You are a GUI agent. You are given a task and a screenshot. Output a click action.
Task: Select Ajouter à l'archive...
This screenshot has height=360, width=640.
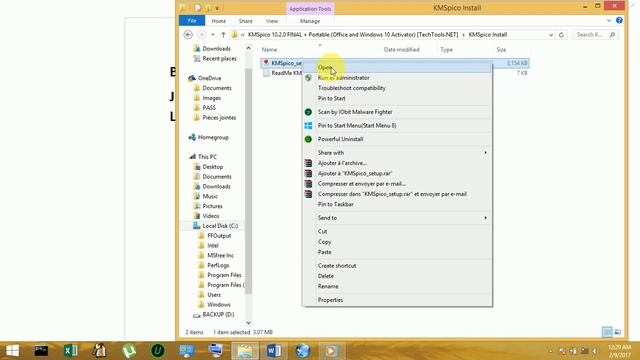[397, 163]
